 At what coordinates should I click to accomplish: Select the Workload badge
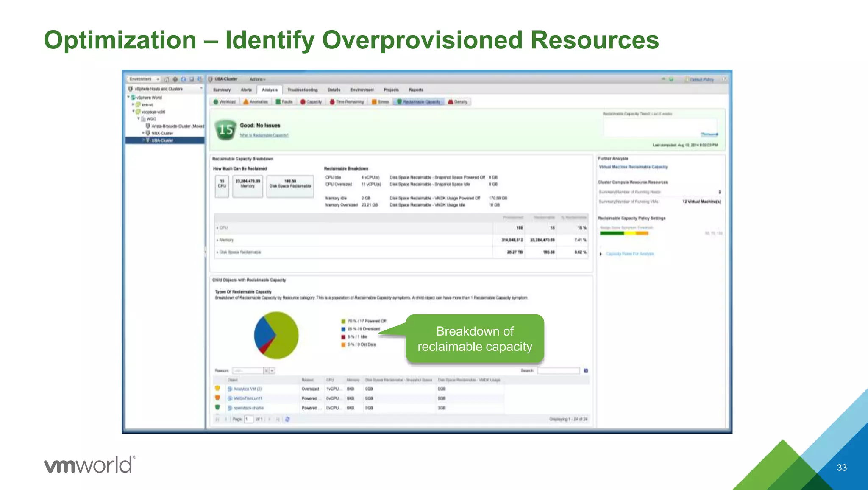tap(225, 102)
